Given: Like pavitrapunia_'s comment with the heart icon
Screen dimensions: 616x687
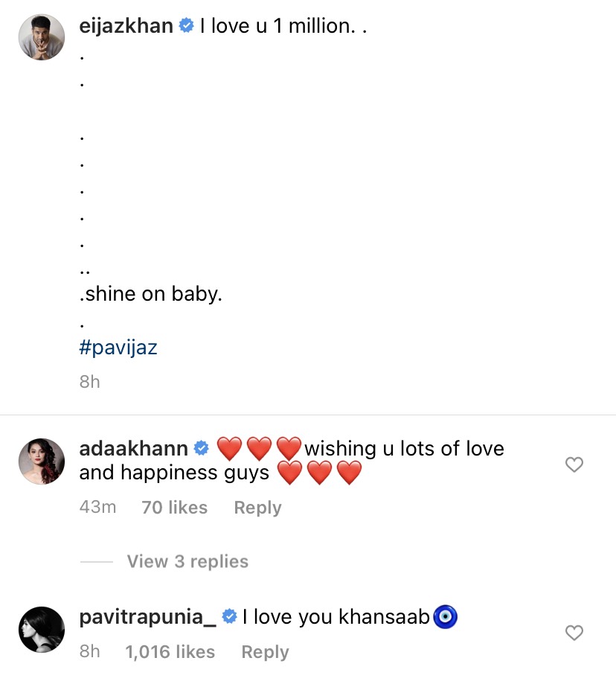Looking at the screenshot, I should click(x=574, y=633).
